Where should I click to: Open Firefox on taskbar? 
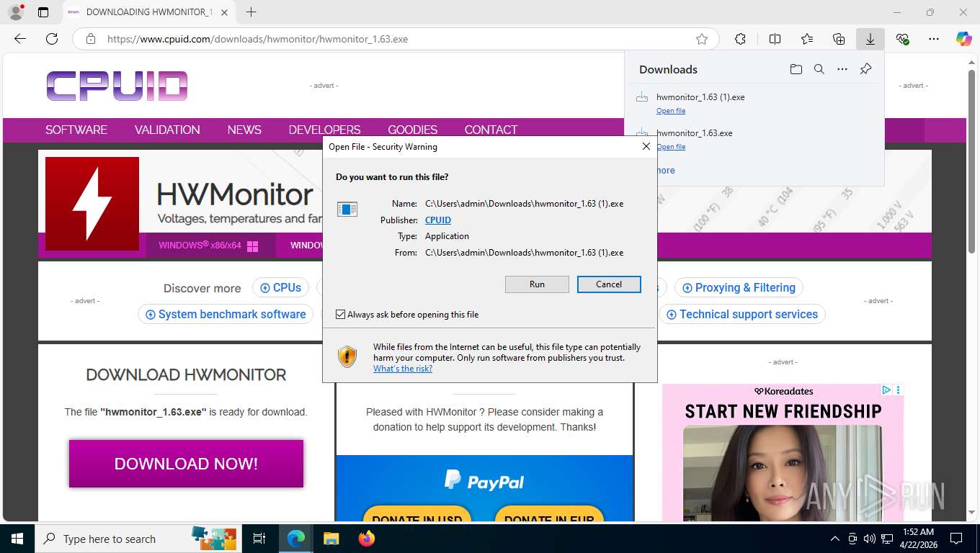coord(366,539)
